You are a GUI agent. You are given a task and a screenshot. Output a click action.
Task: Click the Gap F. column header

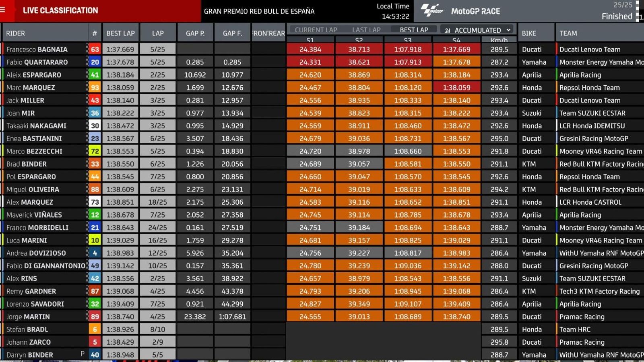pos(232,33)
